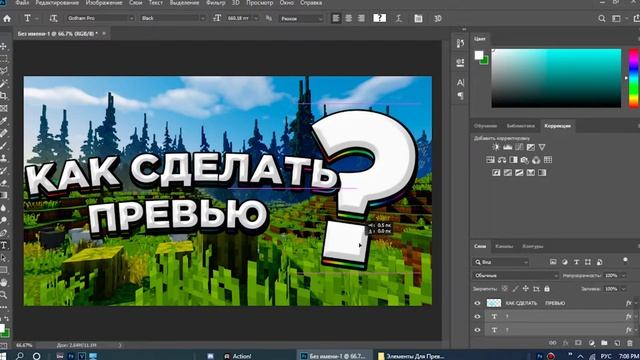
Task: Select the Zoom tool in left toolbar
Action: [4, 295]
